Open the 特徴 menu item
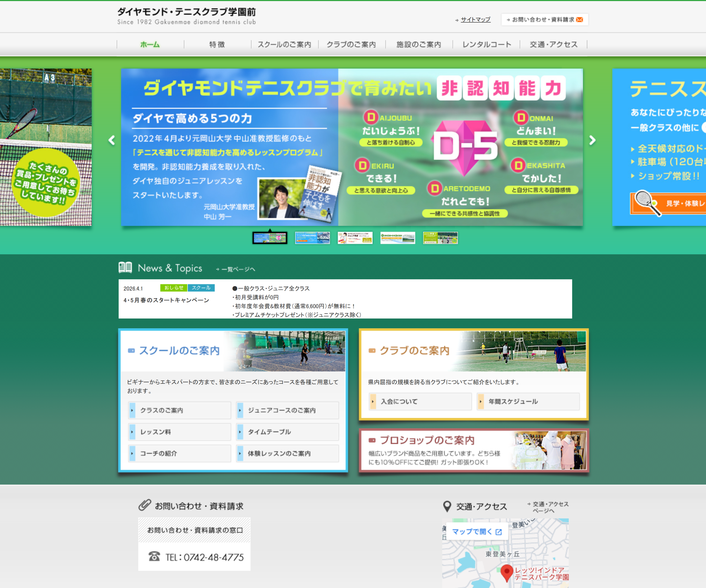Image resolution: width=706 pixels, height=588 pixels. point(217,44)
